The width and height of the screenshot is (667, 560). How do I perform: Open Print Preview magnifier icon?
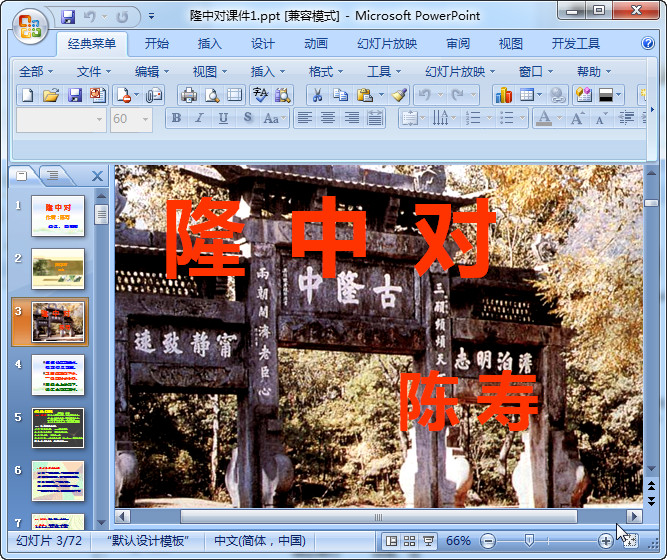(212, 95)
